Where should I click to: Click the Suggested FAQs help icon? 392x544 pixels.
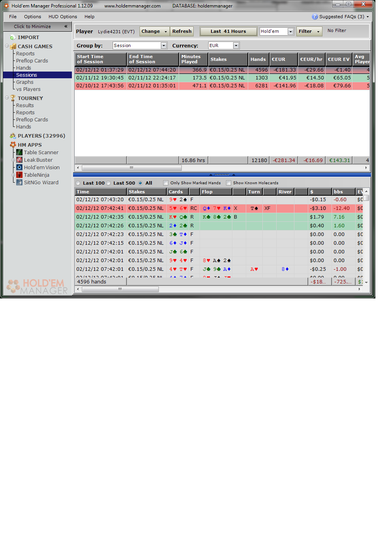[x=315, y=17]
